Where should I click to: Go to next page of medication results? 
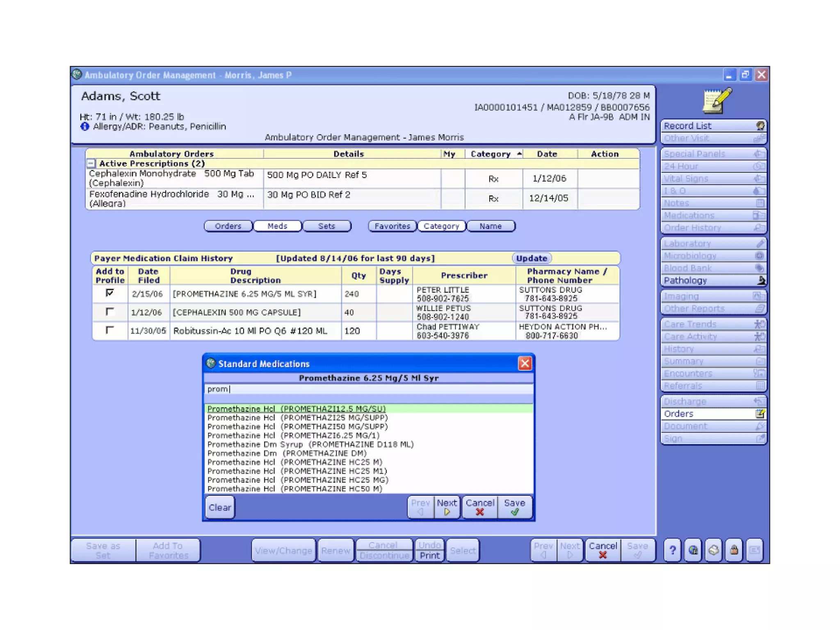coord(447,507)
